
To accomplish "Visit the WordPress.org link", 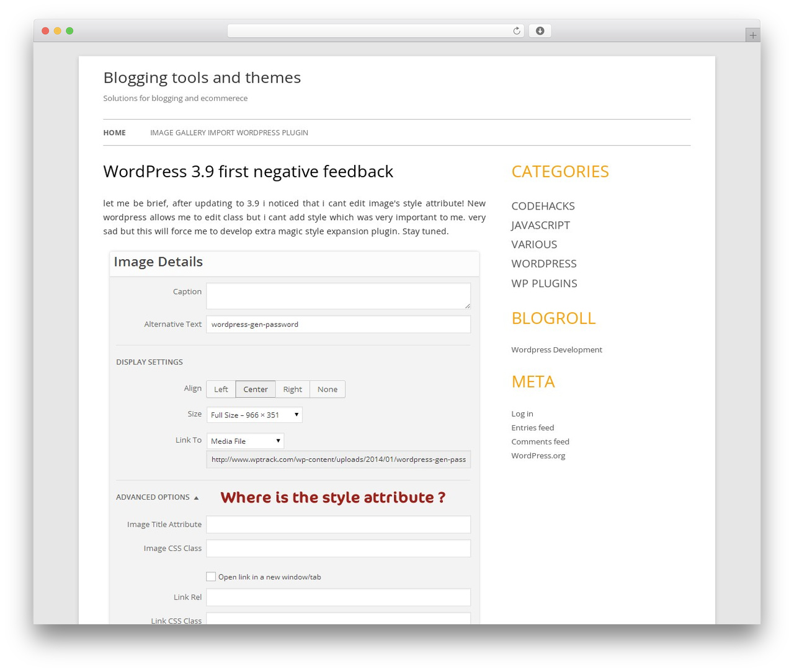I will [x=538, y=456].
